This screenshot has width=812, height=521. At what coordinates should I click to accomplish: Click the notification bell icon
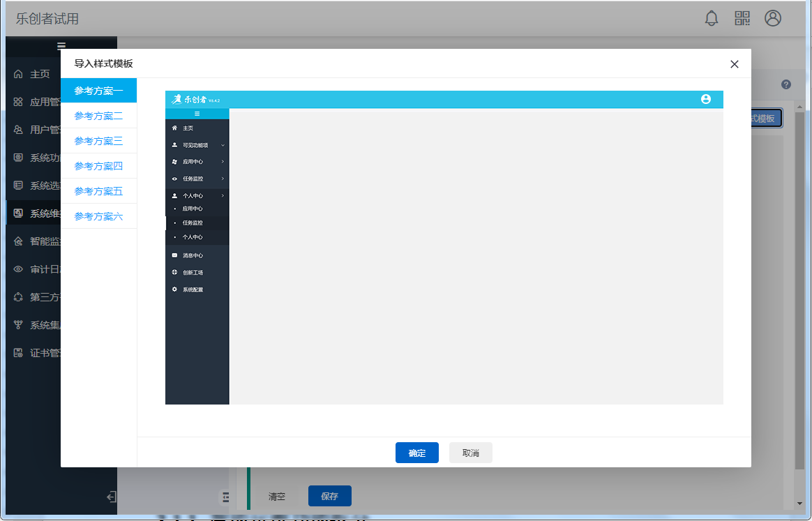click(712, 18)
